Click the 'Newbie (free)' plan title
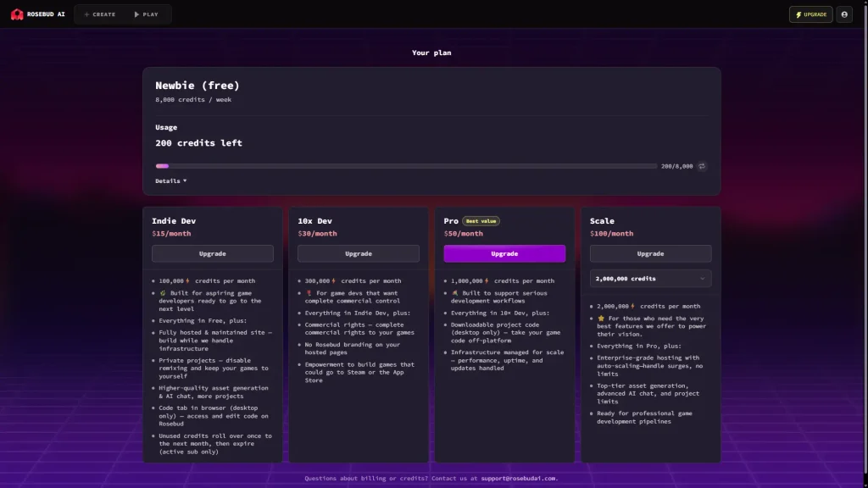868x488 pixels. 197,86
